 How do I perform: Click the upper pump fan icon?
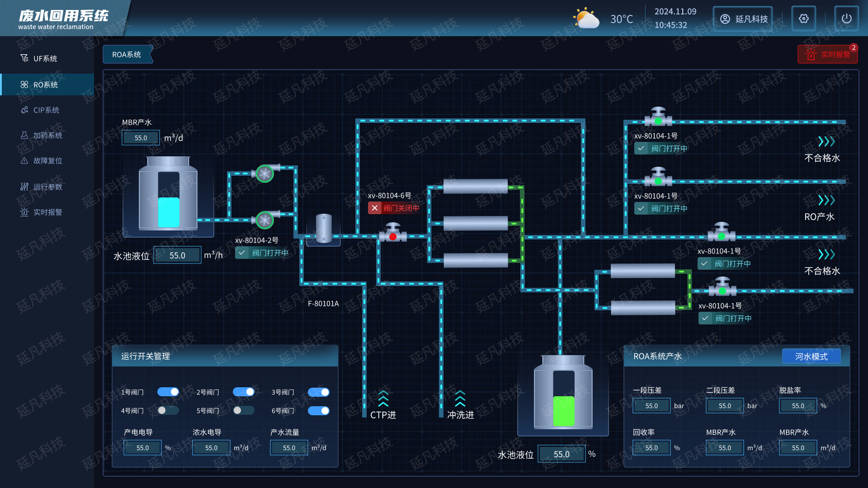click(265, 174)
